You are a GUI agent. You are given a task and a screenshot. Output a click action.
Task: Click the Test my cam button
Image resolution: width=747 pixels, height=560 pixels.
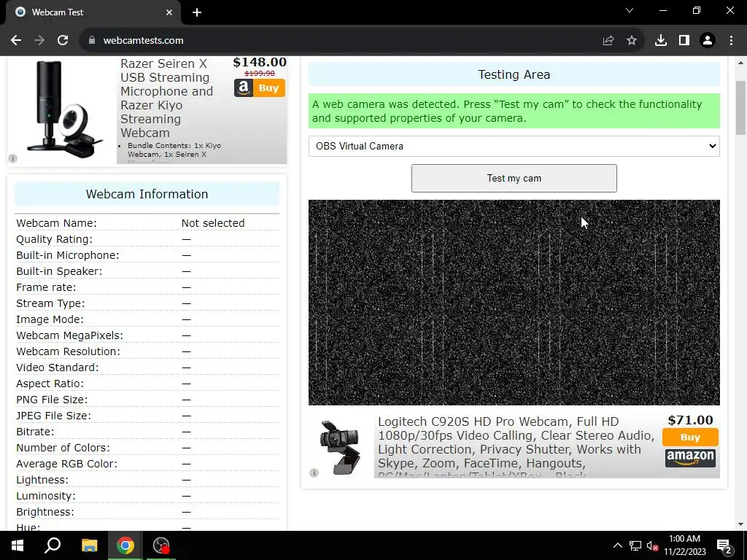click(514, 179)
